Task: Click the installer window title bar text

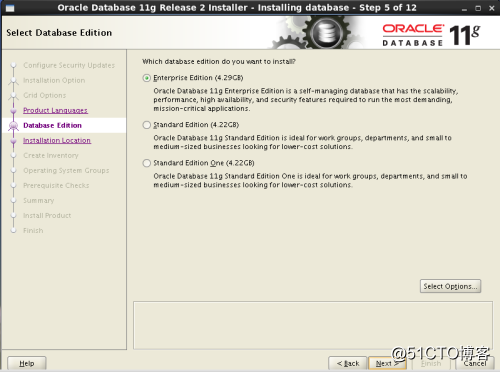Action: 237,8
